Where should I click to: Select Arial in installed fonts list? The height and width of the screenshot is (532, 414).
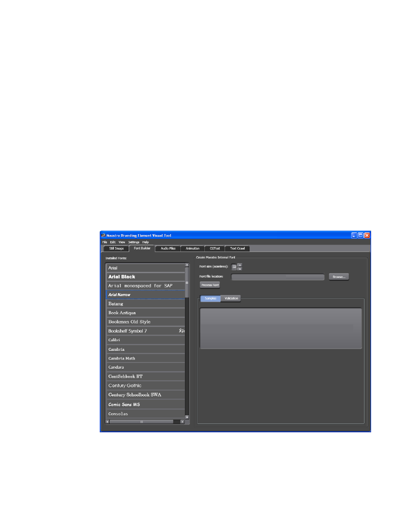[145, 268]
